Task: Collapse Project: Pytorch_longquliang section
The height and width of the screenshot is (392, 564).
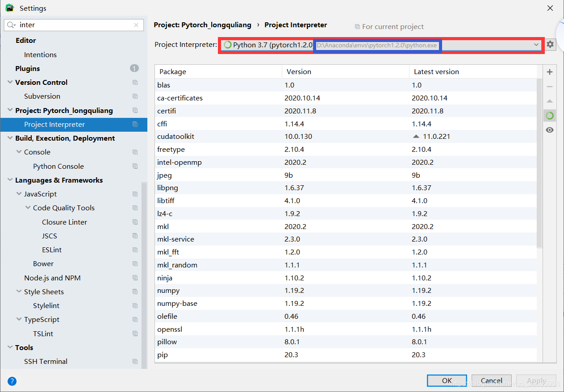Action: [x=10, y=110]
